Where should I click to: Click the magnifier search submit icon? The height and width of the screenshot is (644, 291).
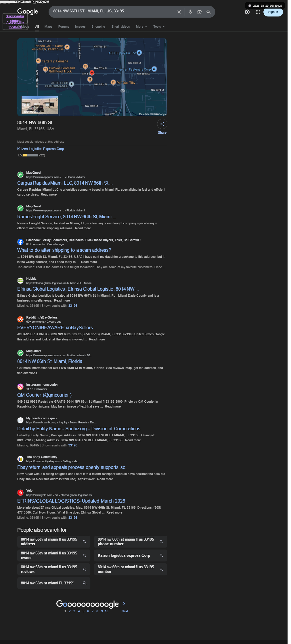click(209, 12)
